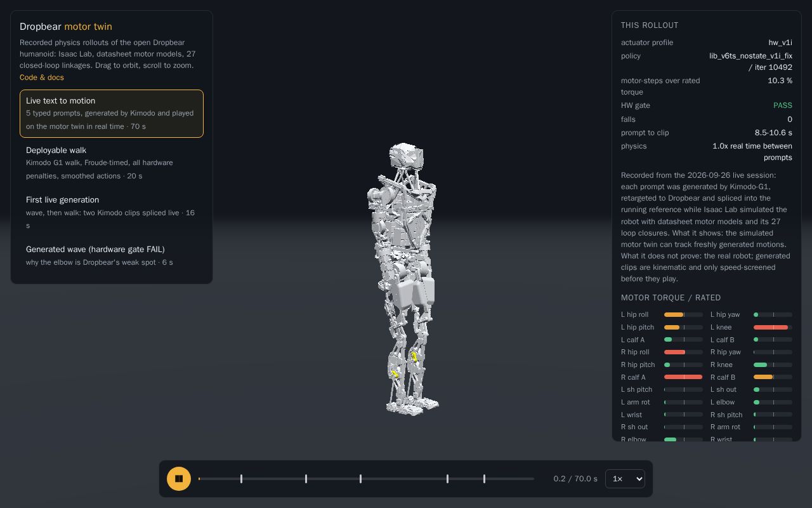The image size is (812, 508).
Task: Click the 8.5-10.6 s prompt to clip value
Action: pos(773,133)
